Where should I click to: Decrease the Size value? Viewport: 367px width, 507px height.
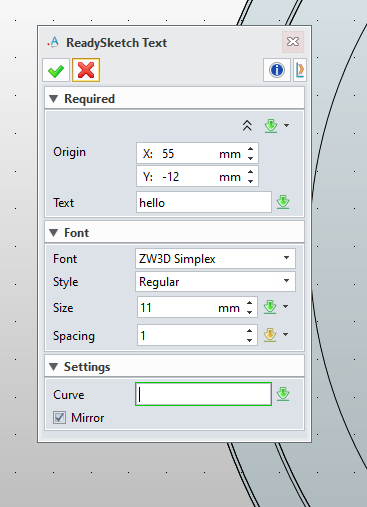pyautogui.click(x=250, y=312)
